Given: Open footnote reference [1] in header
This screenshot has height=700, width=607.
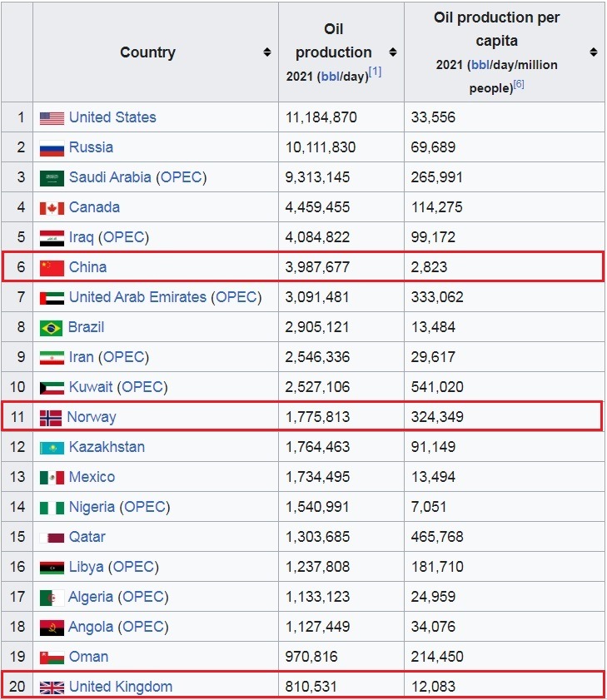Looking at the screenshot, I should click(x=375, y=72).
